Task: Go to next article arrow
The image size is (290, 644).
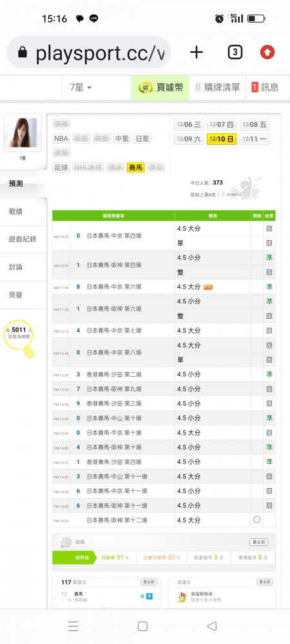Action: point(157,596)
